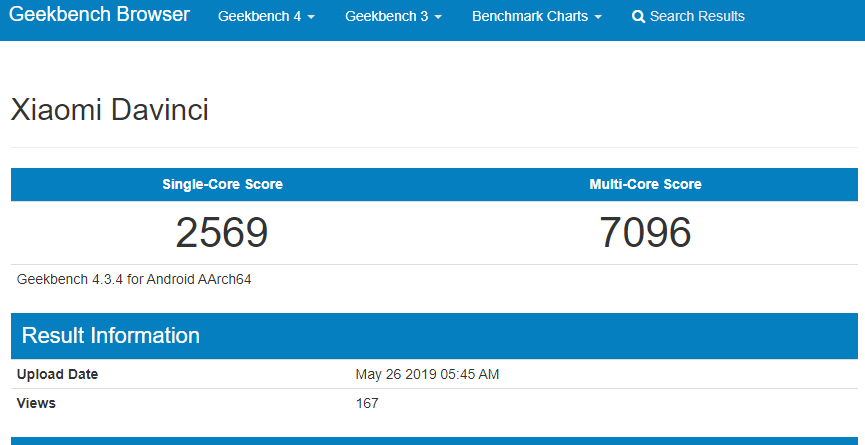Select the views count 167
Image resolution: width=865 pixels, height=445 pixels.
click(x=367, y=403)
